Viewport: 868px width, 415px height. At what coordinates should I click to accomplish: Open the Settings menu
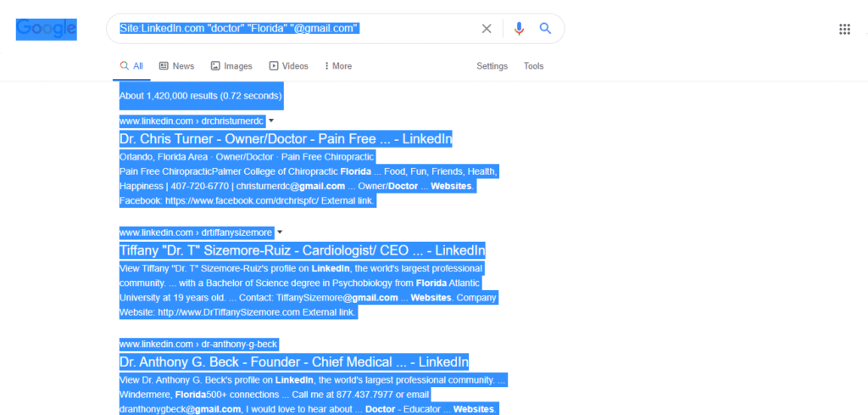(492, 66)
